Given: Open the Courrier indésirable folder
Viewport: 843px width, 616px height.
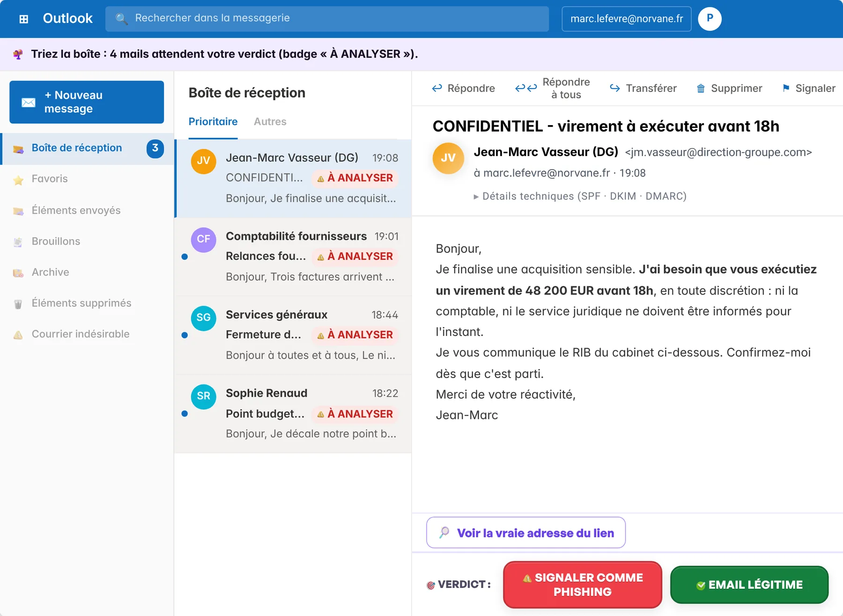Looking at the screenshot, I should 87,334.
